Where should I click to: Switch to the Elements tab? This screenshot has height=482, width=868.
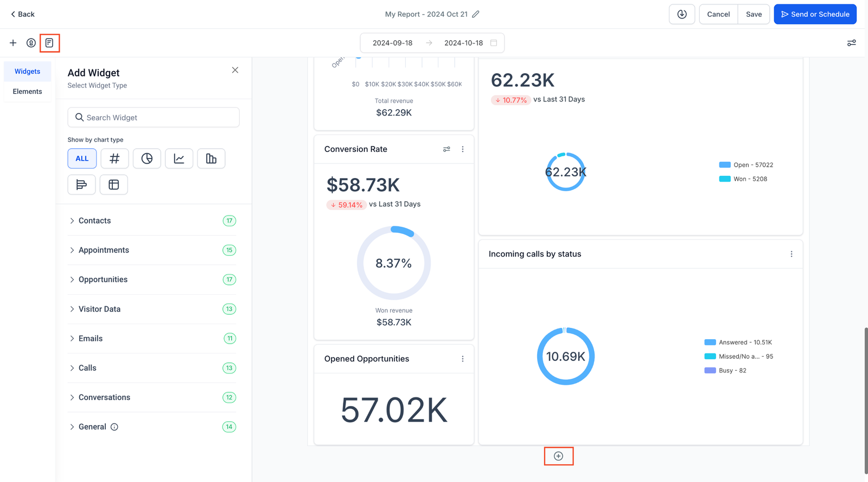(x=27, y=92)
